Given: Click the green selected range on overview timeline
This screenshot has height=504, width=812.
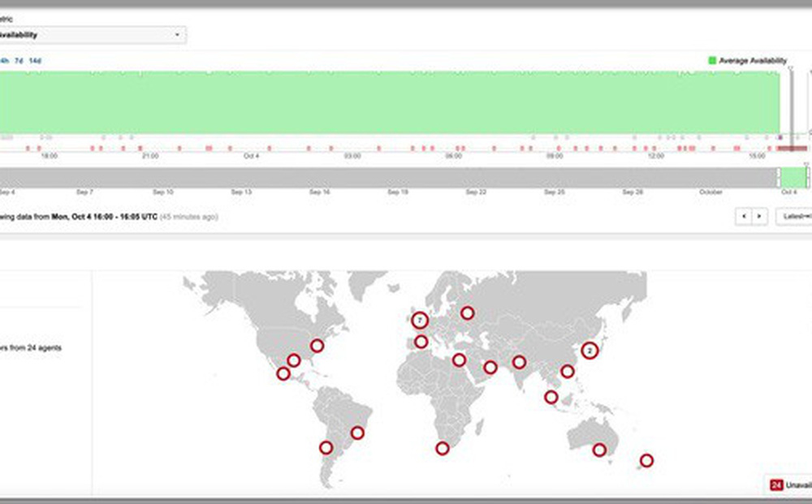Looking at the screenshot, I should 793,177.
